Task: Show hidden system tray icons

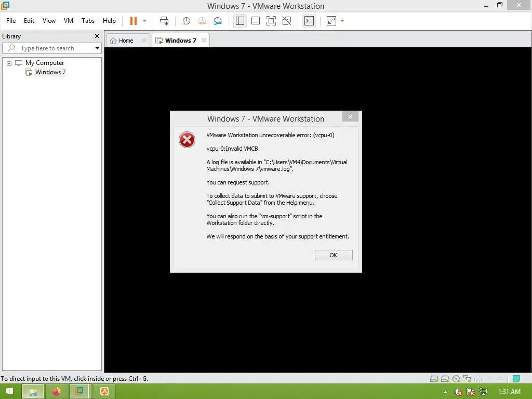Action: click(x=445, y=392)
